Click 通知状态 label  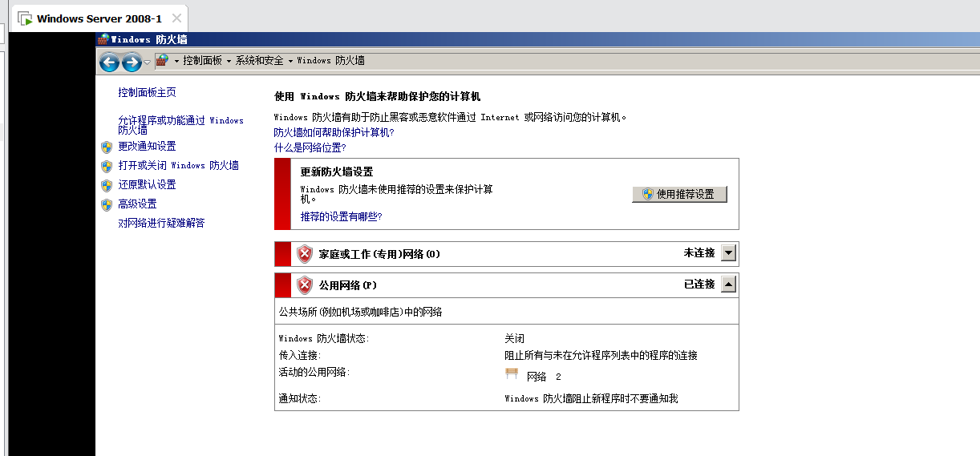pos(299,399)
